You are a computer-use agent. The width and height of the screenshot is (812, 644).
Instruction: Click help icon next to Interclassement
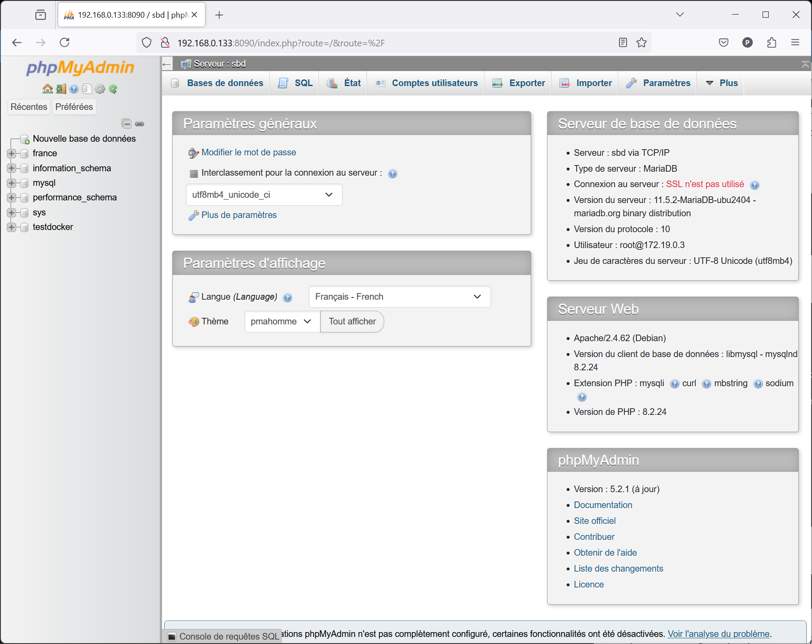(x=393, y=173)
